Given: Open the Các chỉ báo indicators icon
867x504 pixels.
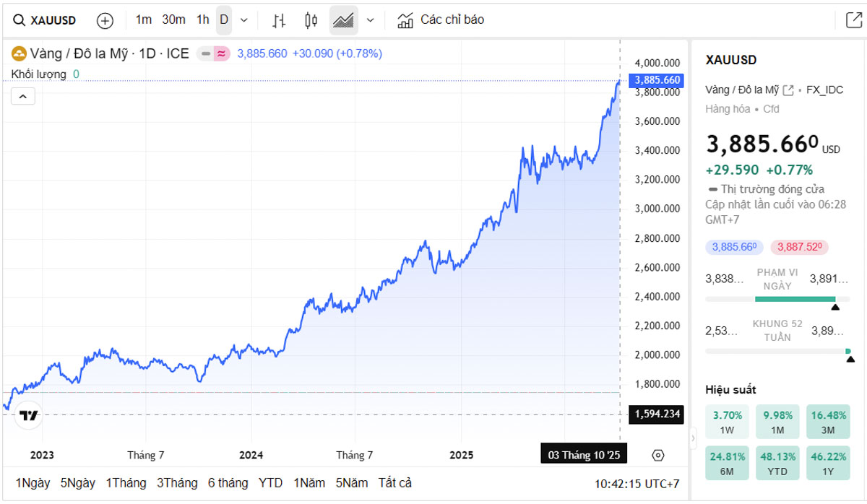Looking at the screenshot, I should click(x=406, y=20).
